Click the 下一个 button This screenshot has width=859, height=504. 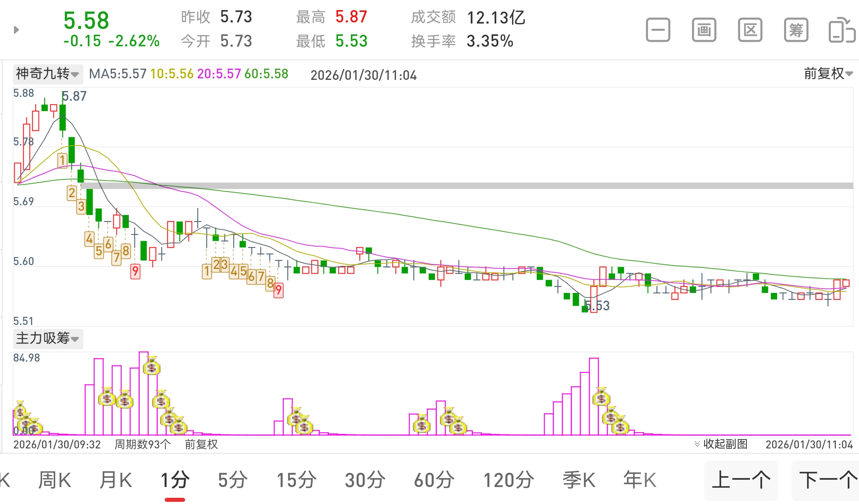[x=826, y=480]
